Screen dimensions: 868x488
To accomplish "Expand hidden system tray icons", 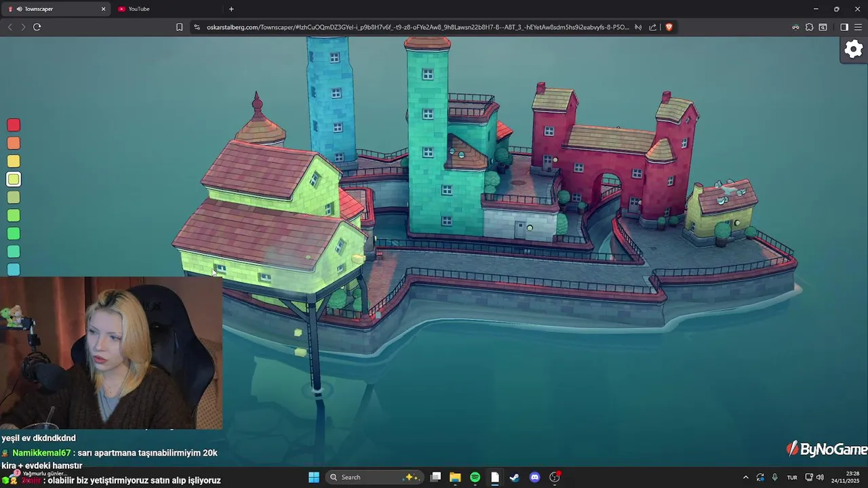I will (745, 477).
